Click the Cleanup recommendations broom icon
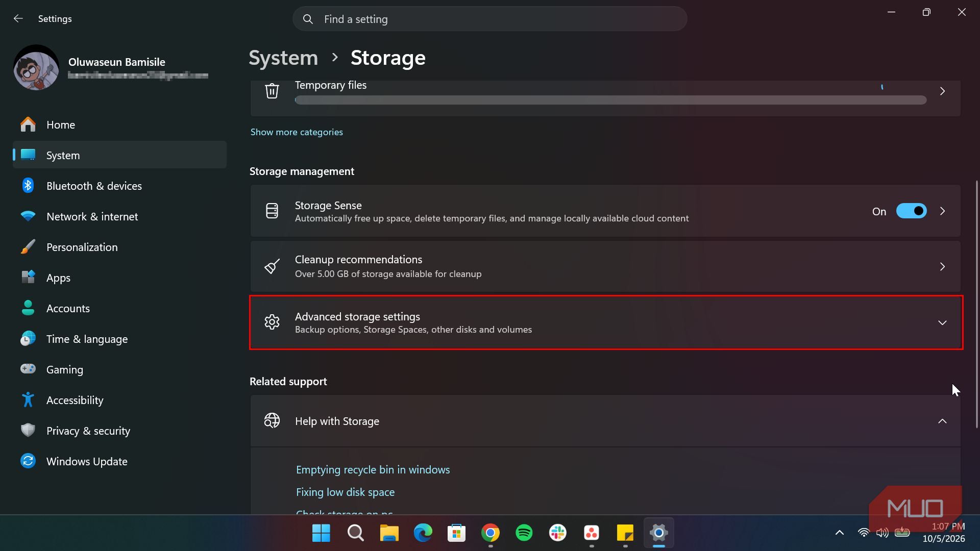980x551 pixels. click(x=272, y=266)
